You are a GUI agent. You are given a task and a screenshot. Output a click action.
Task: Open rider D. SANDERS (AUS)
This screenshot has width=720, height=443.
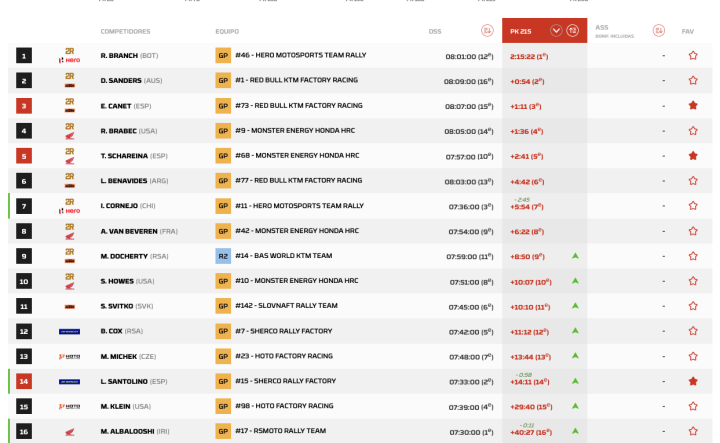(131, 80)
